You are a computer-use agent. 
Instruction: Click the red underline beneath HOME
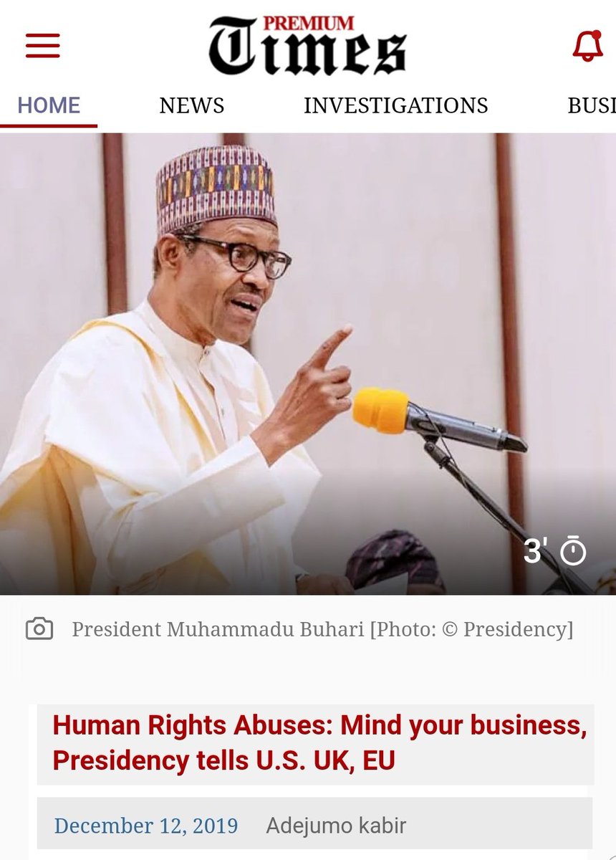pyautogui.click(x=49, y=125)
